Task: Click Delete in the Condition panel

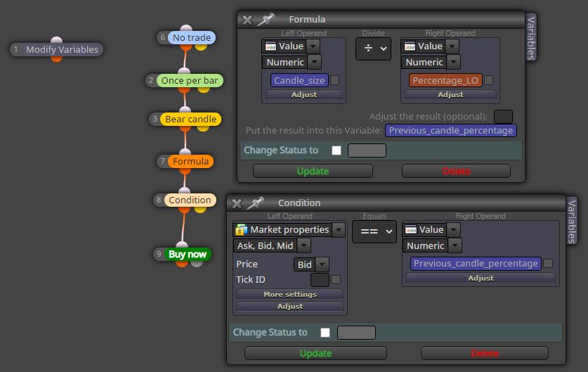Action: tap(485, 353)
